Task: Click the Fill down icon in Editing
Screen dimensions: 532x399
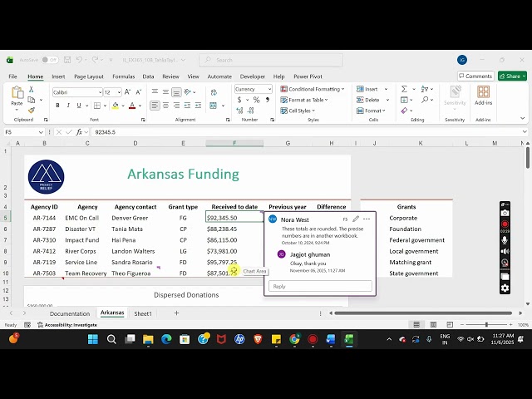Action: pyautogui.click(x=404, y=100)
